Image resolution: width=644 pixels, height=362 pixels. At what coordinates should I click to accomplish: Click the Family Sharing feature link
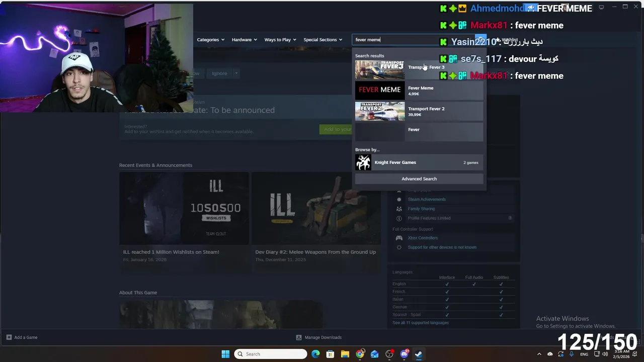[x=421, y=209]
